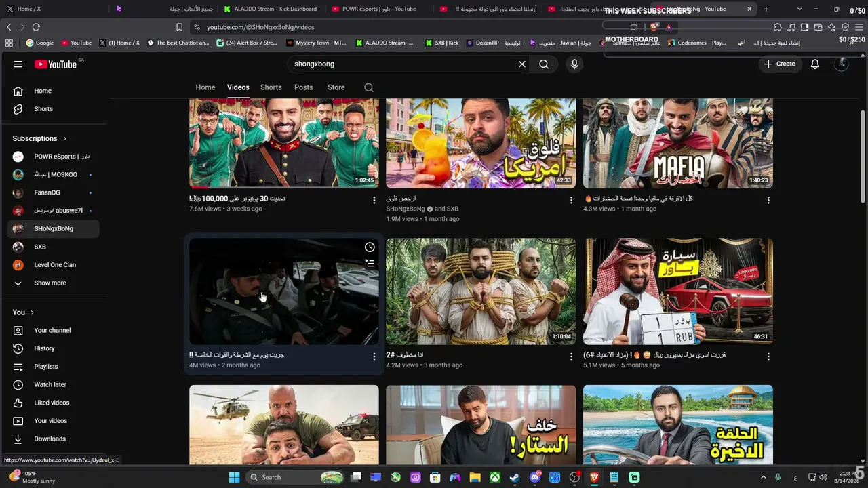Select the channel Videos tab
Viewport: 868px width, 488px height.
tap(238, 87)
